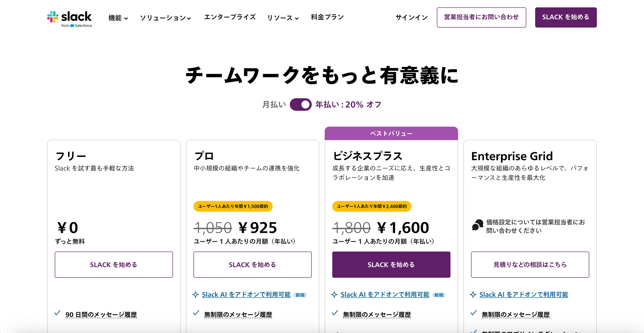Click the ¥1,600 price

403,227
